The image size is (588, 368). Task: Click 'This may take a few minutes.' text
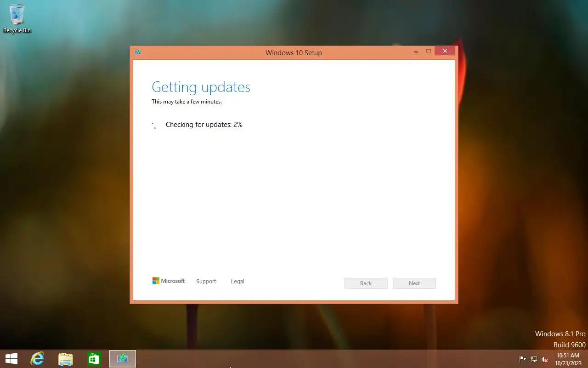(x=187, y=102)
